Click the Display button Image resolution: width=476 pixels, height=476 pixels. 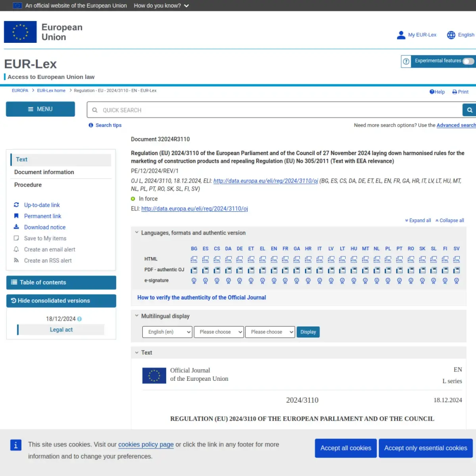[308, 332]
